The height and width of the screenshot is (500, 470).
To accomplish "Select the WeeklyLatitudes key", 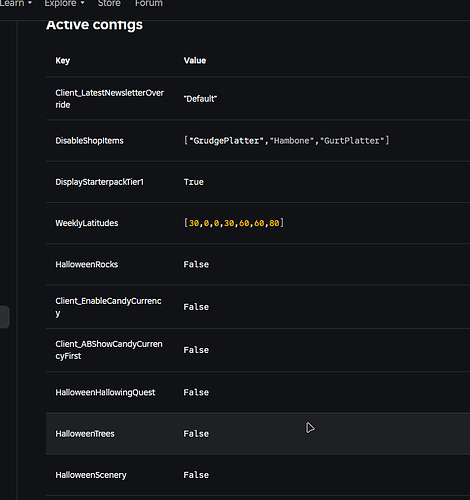I will (87, 223).
